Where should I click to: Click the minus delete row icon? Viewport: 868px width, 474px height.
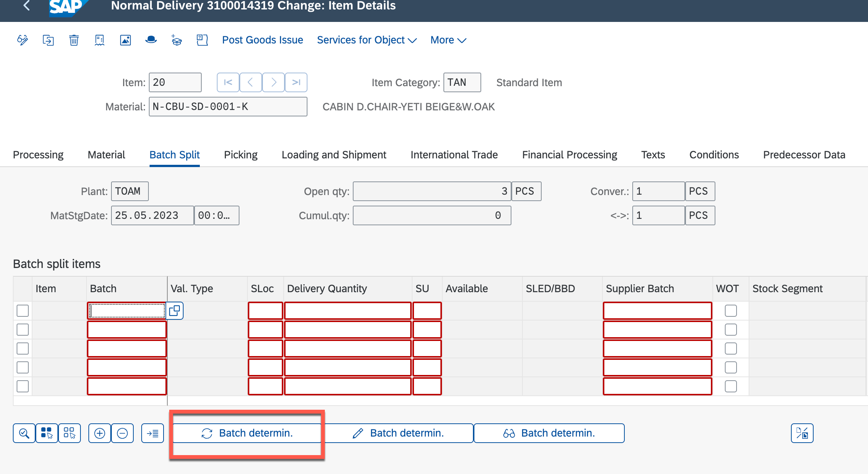coord(122,433)
